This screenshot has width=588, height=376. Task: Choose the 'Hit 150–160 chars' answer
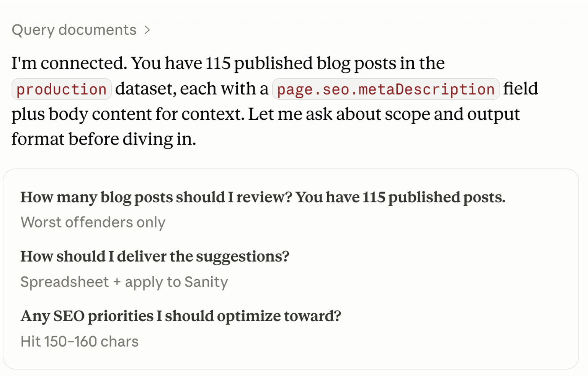pyautogui.click(x=80, y=342)
